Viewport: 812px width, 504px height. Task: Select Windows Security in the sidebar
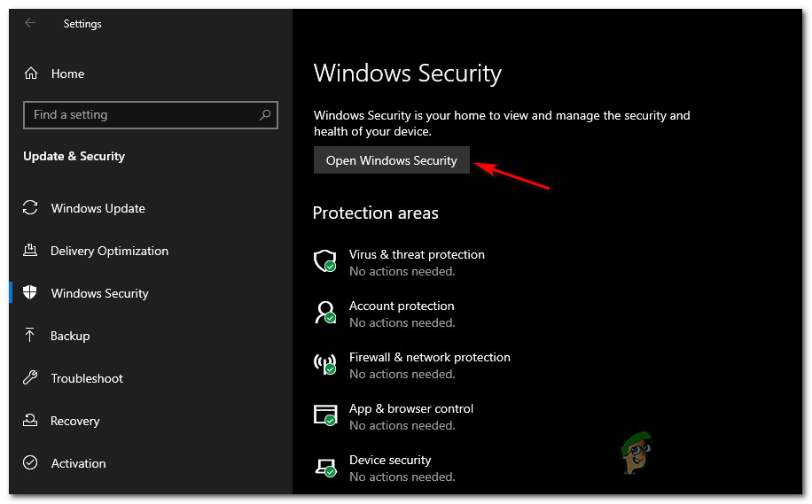99,293
